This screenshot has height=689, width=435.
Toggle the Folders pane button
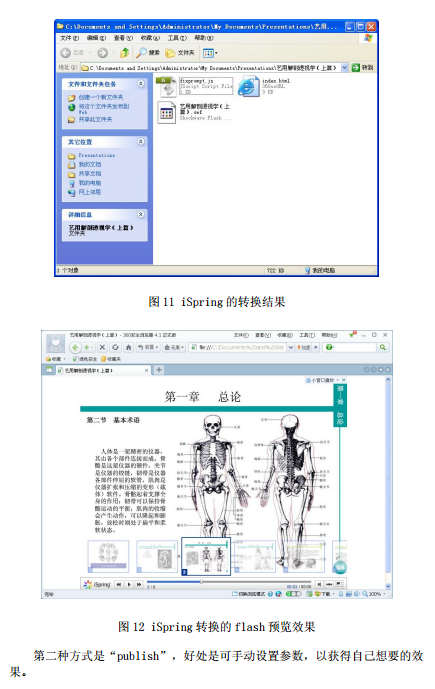pyautogui.click(x=180, y=53)
